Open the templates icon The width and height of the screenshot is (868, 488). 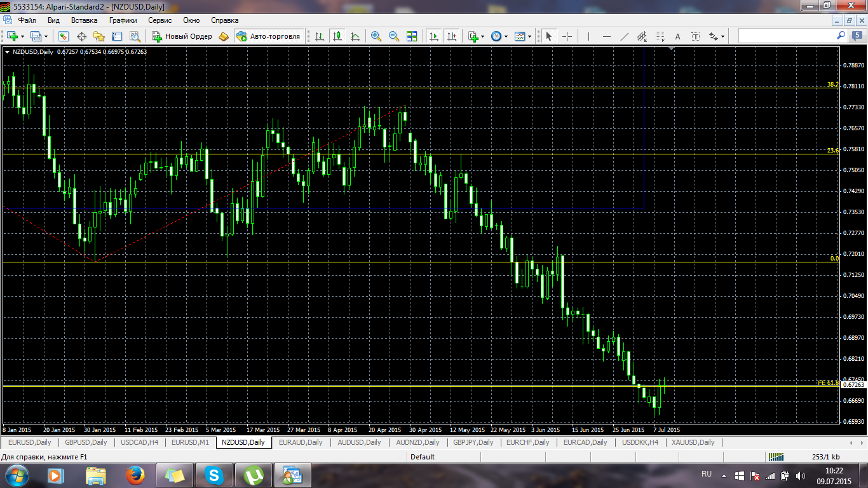520,36
